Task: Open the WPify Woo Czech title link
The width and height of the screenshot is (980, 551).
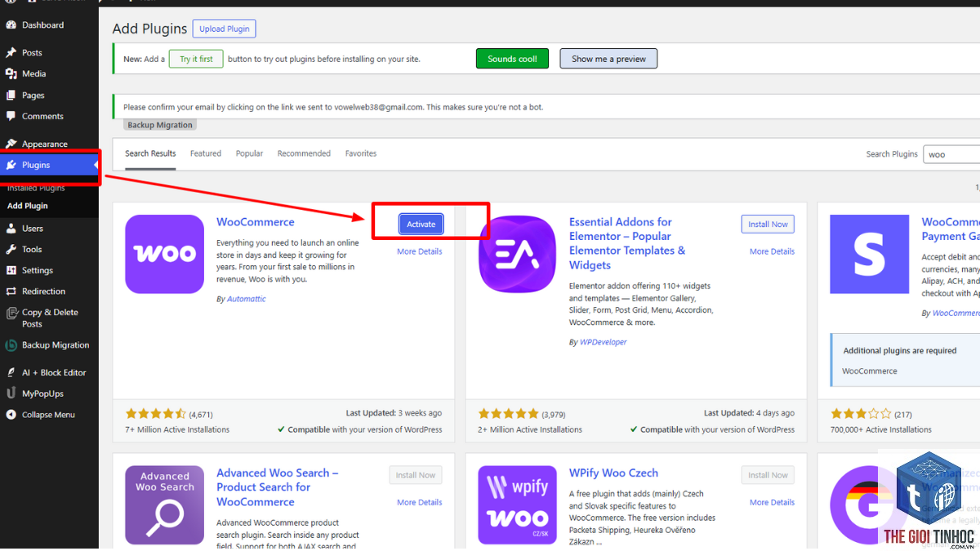Action: tap(613, 473)
